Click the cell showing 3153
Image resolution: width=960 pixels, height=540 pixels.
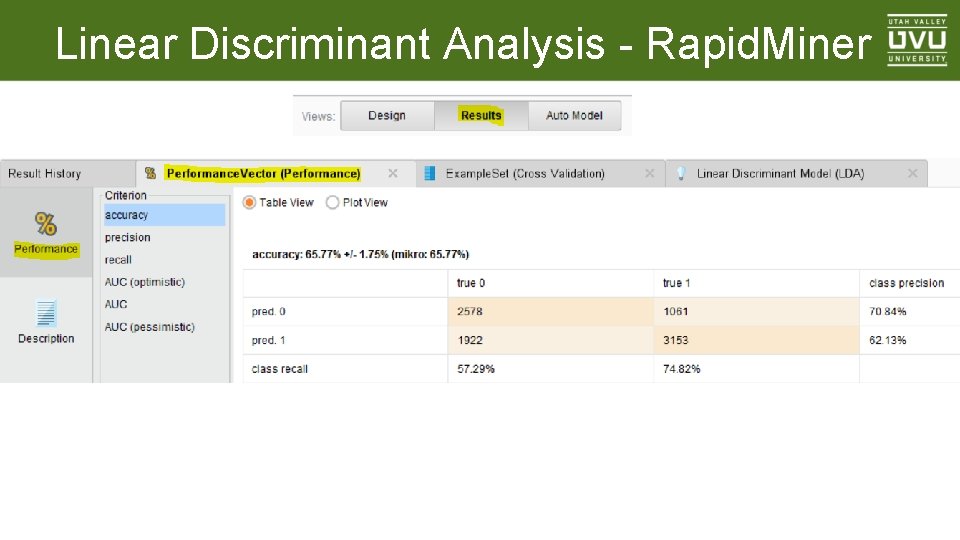click(757, 340)
